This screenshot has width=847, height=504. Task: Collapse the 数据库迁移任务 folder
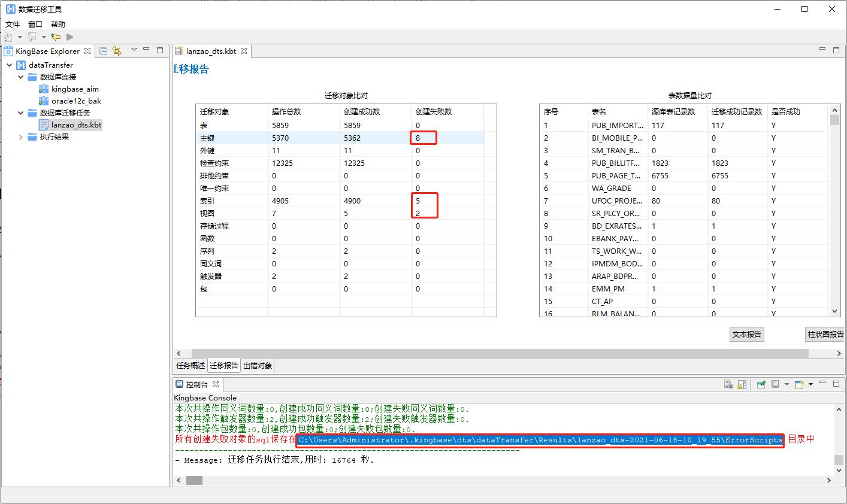pos(21,113)
